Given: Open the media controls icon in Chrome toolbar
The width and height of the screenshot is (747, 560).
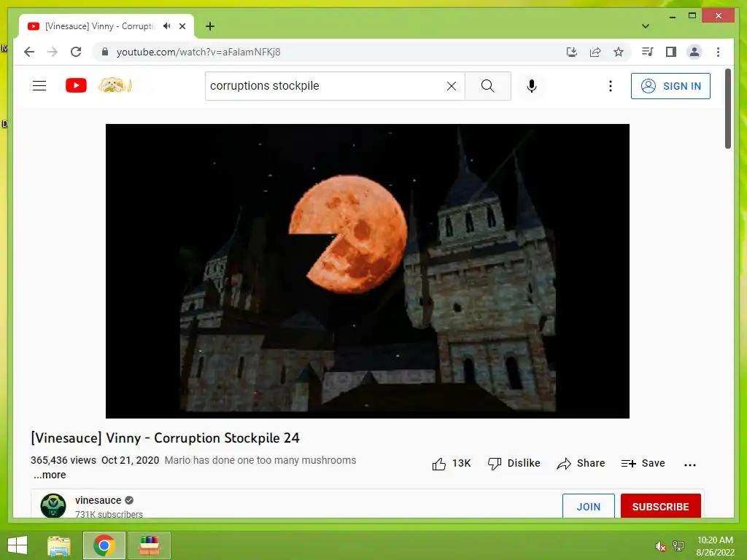Looking at the screenshot, I should tap(648, 52).
